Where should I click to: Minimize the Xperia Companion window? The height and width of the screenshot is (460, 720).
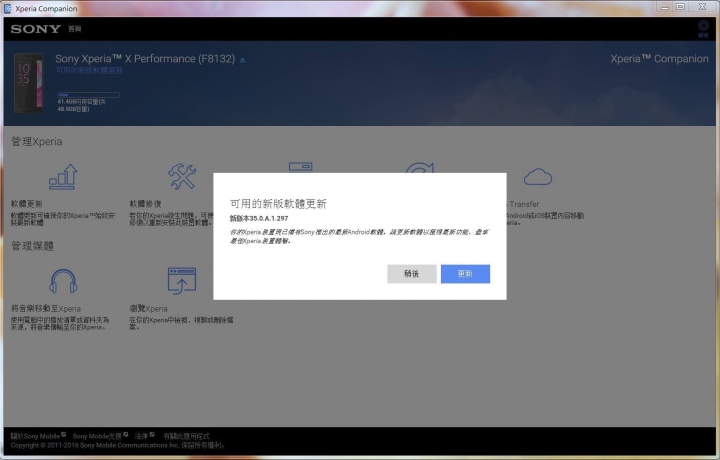tap(664, 7)
